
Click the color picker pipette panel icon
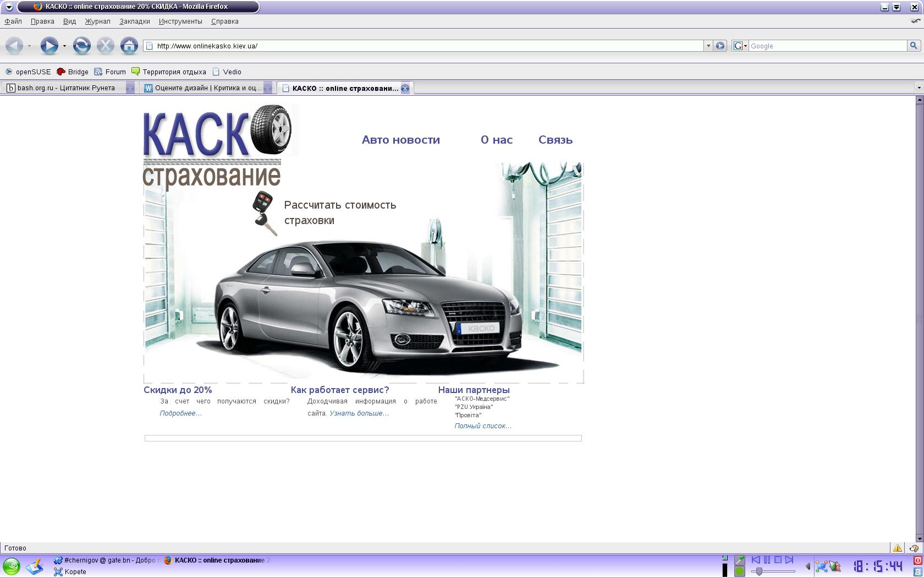740,560
